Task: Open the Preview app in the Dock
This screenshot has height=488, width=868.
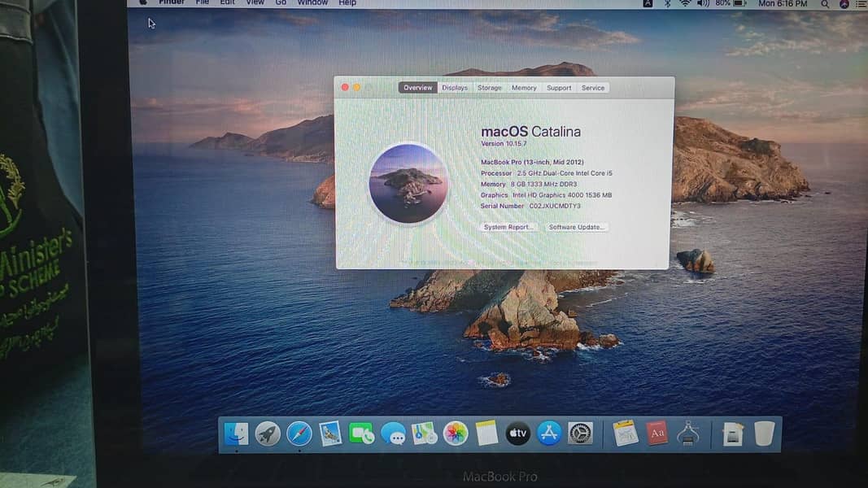Action: coord(330,434)
